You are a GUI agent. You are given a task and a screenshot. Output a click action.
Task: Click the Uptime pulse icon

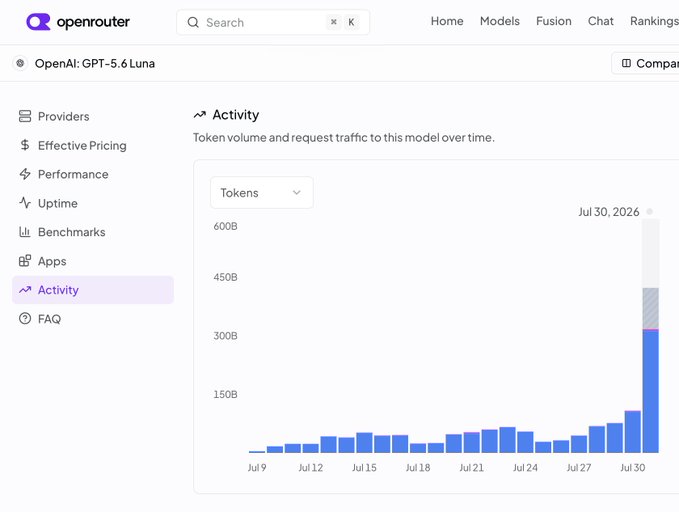(x=25, y=203)
